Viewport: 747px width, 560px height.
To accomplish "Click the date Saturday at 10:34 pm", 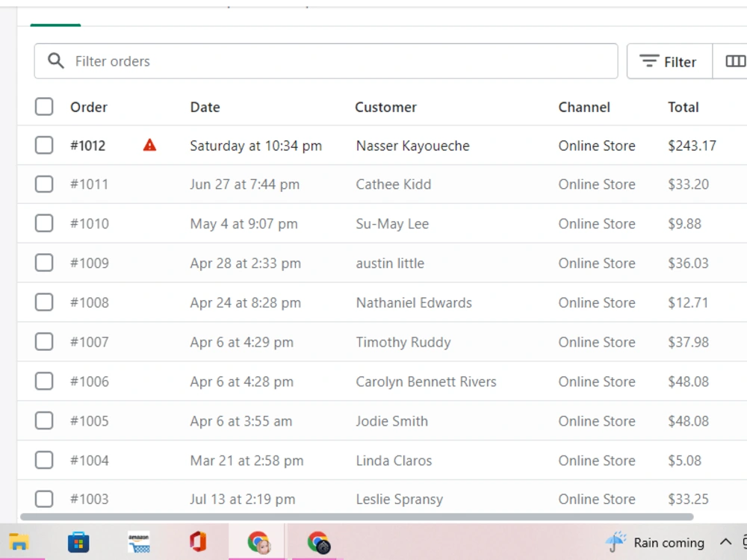I will pyautogui.click(x=255, y=146).
